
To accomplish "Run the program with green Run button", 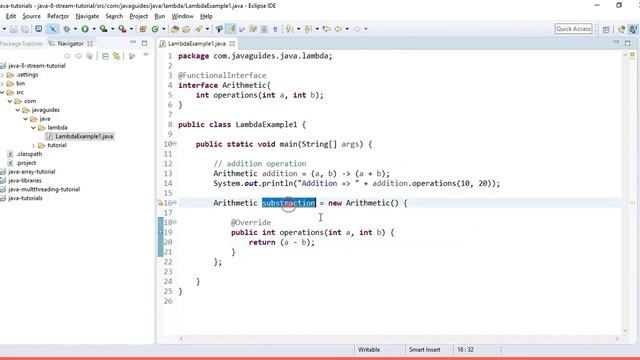I will 85,29.
